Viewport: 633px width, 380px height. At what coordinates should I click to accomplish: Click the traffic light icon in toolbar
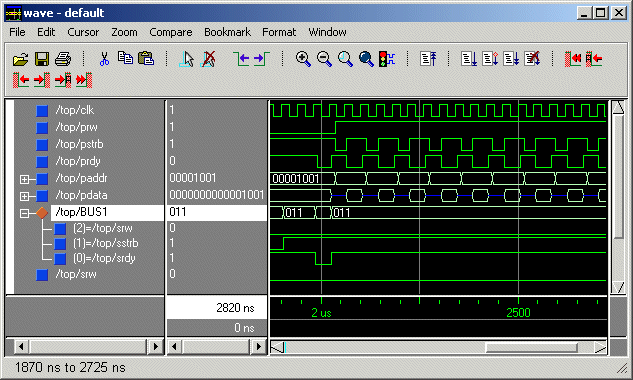pyautogui.click(x=387, y=59)
